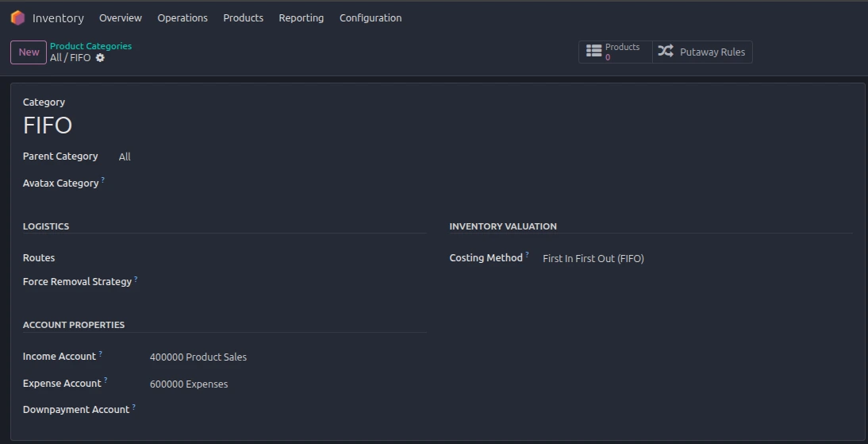Viewport: 868px width, 444px height.
Task: Show help tooltip for Avatax Category
Action: (x=103, y=180)
